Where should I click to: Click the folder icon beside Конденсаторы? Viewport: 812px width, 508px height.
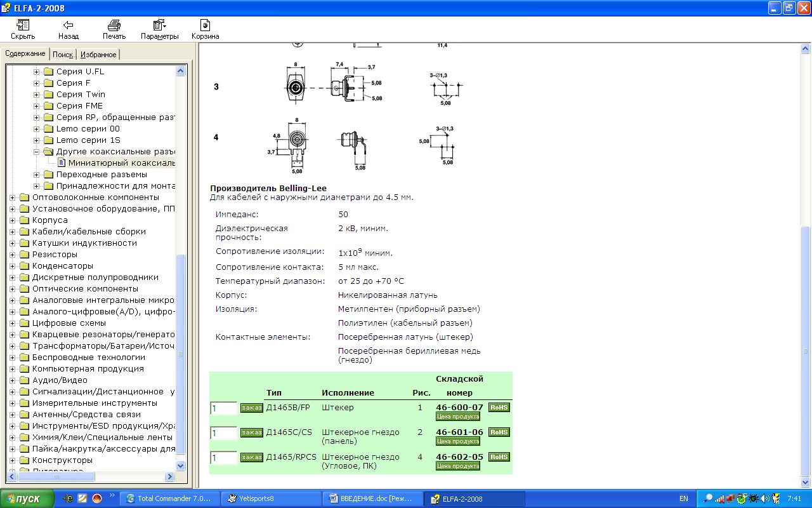tap(24, 266)
